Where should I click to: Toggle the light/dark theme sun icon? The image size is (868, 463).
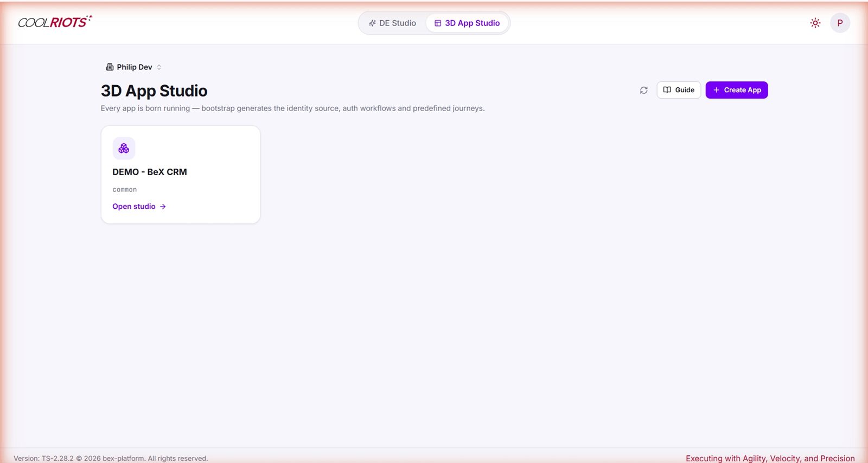(815, 23)
